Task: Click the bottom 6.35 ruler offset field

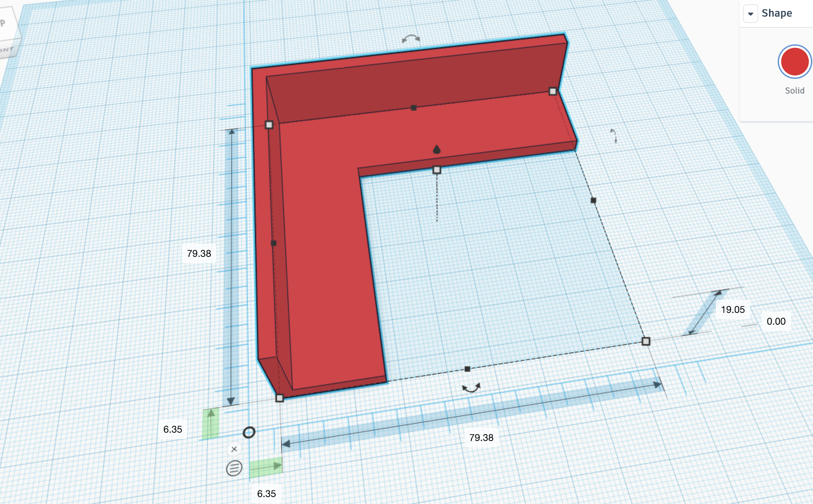Action: coord(266,494)
